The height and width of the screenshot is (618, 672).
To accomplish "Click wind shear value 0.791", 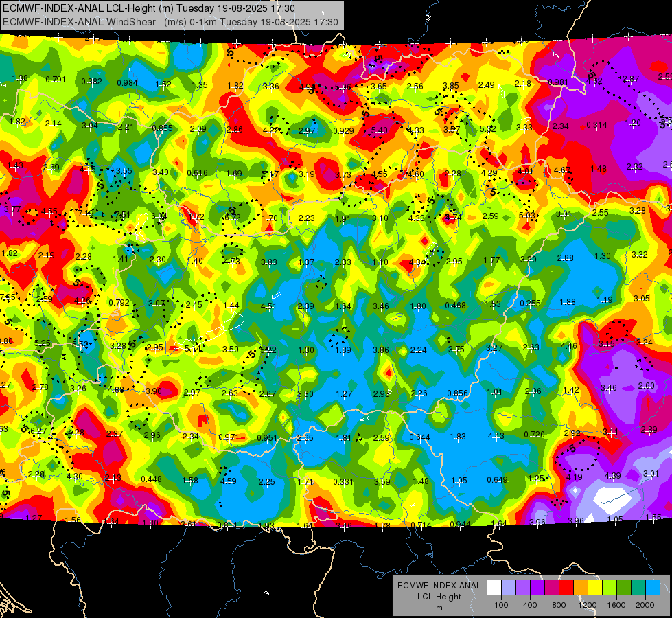I will click(x=56, y=80).
